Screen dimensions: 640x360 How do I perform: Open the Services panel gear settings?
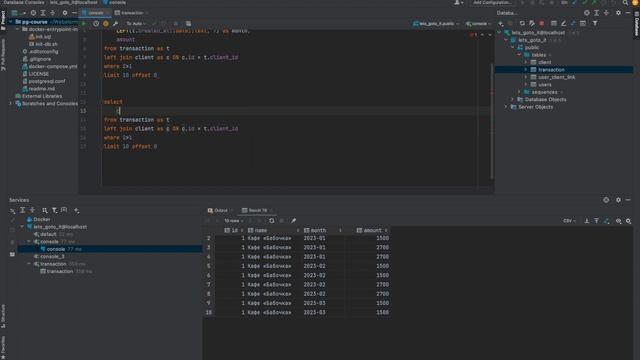618,200
